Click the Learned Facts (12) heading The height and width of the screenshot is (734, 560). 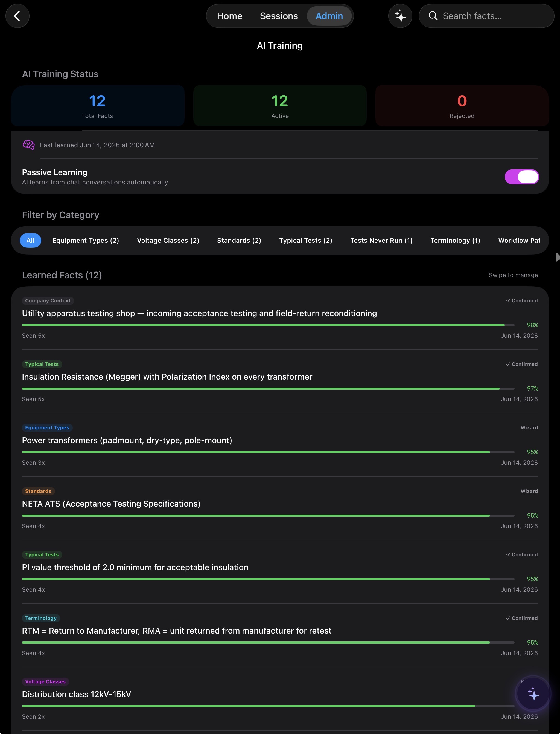pyautogui.click(x=62, y=275)
